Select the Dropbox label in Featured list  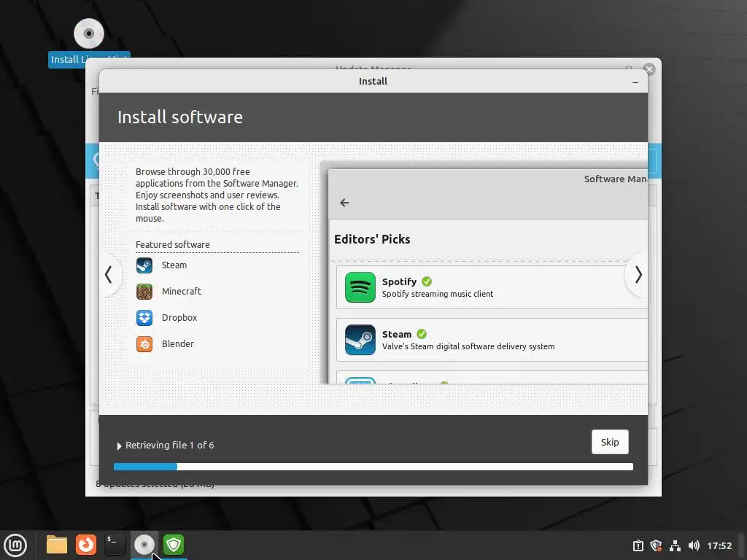(179, 318)
